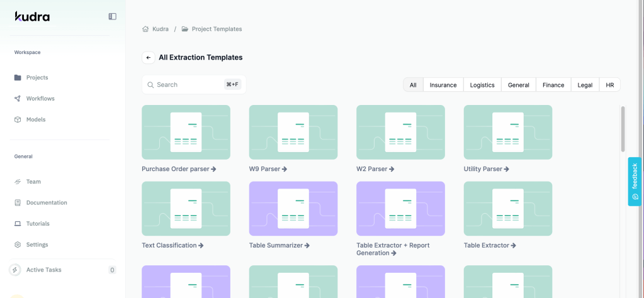644x298 pixels.
Task: Click the Active Tasks count badge
Action: pyautogui.click(x=112, y=270)
